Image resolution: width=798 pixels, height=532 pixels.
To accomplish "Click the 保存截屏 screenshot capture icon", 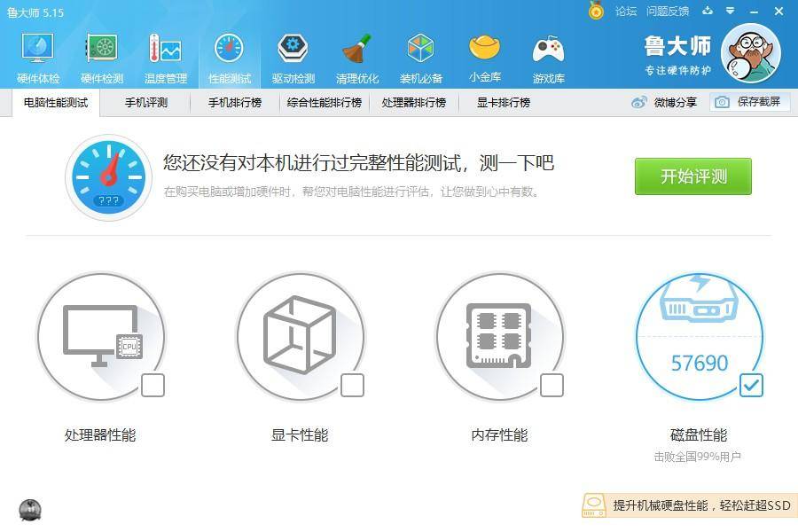I will click(x=747, y=103).
